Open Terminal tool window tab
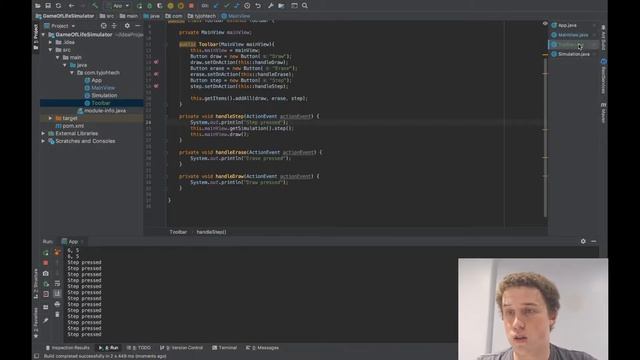 [224, 348]
